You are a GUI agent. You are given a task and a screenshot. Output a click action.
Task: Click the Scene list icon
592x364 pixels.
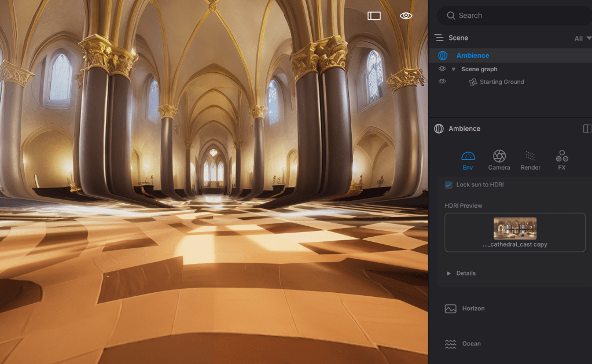click(x=439, y=38)
